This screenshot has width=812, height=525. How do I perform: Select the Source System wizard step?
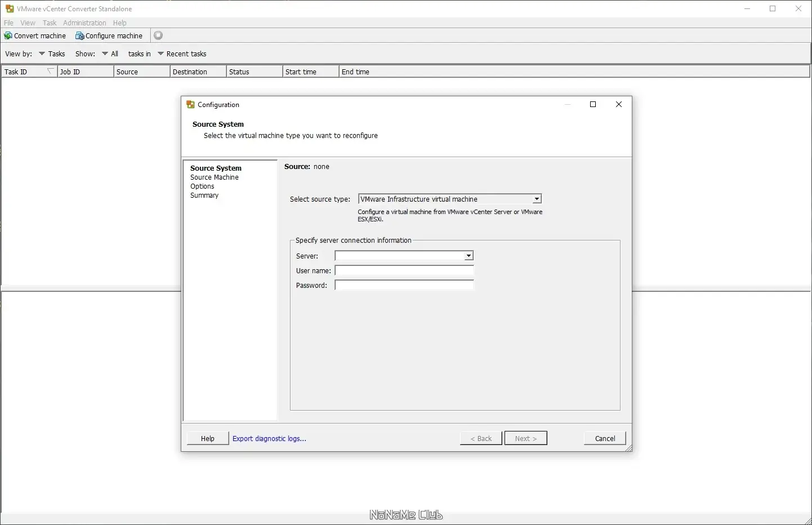point(216,168)
